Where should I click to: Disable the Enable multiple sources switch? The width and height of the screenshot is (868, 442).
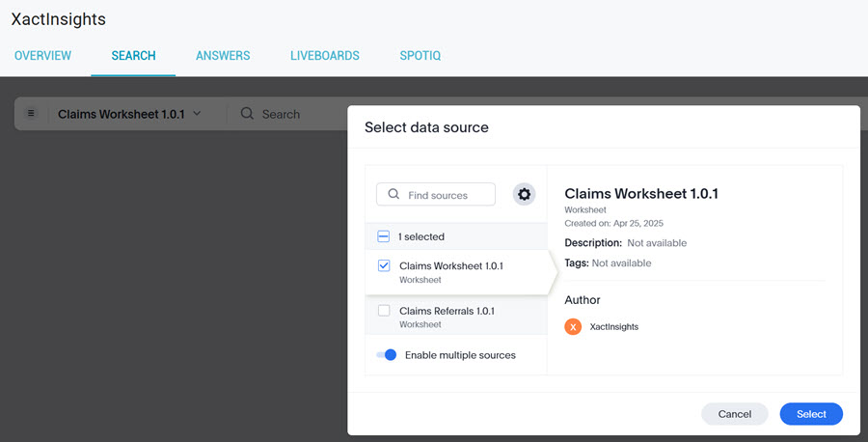[387, 355]
